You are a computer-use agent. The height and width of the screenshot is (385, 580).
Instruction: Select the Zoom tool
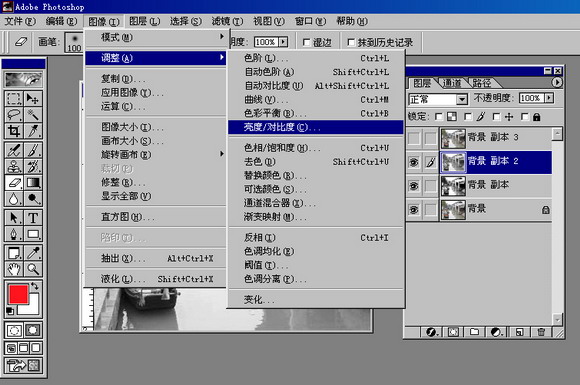pos(33,269)
